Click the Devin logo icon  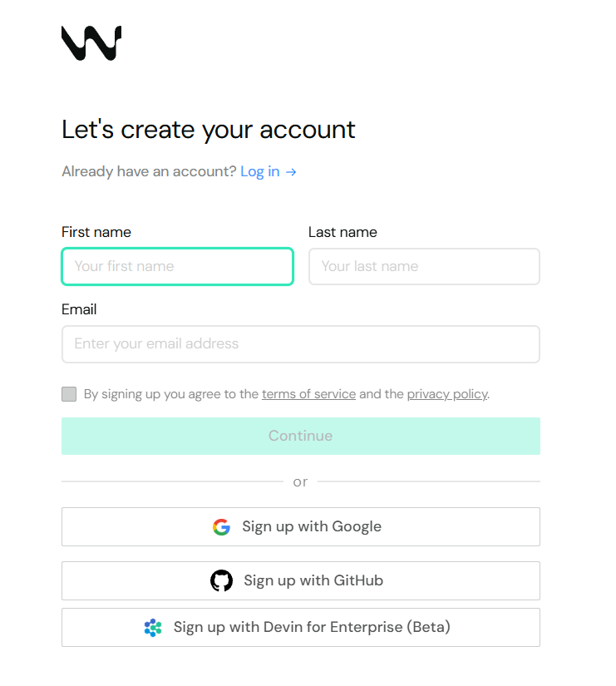[153, 627]
